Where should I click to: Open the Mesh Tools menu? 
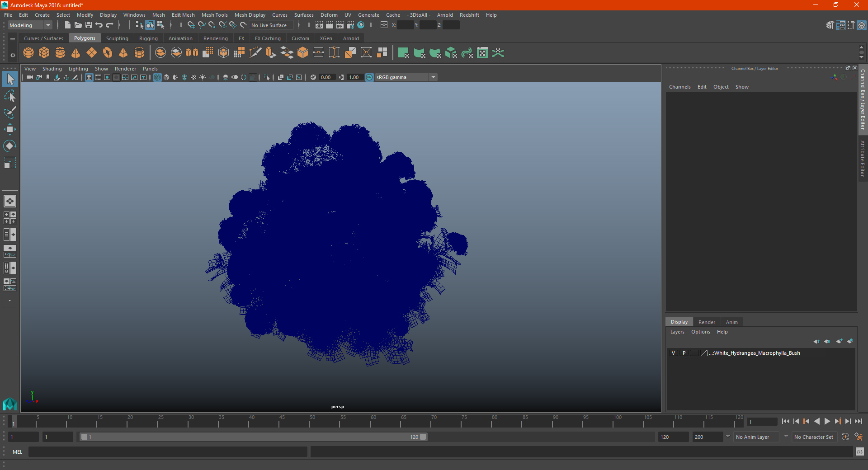tap(214, 15)
